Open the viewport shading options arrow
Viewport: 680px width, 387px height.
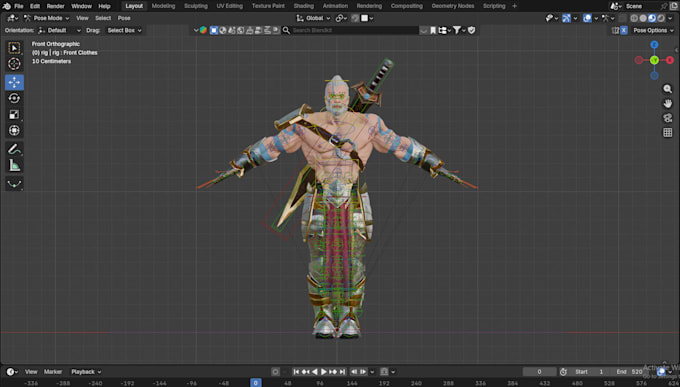(671, 18)
